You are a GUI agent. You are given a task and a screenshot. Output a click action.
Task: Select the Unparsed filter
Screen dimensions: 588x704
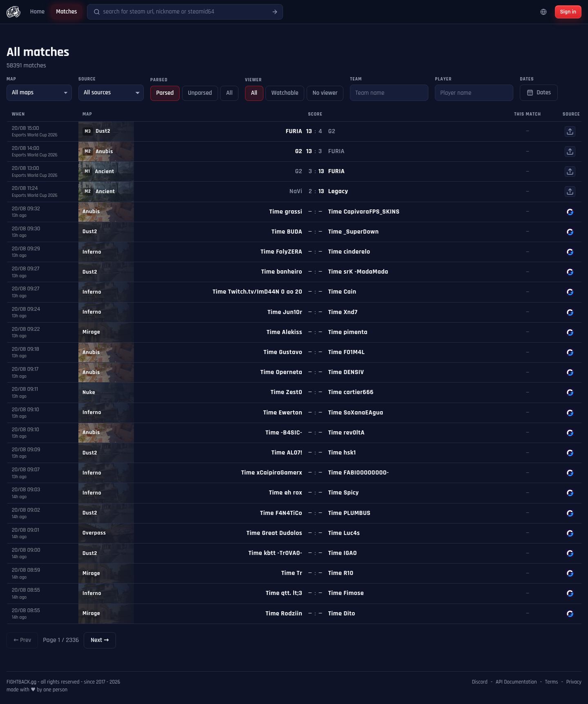[200, 93]
